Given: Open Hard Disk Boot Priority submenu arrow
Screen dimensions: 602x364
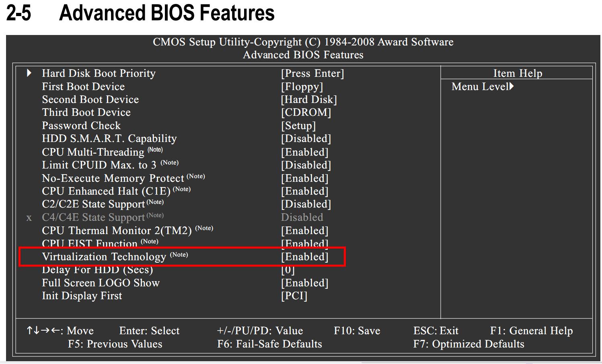Looking at the screenshot, I should pyautogui.click(x=29, y=73).
